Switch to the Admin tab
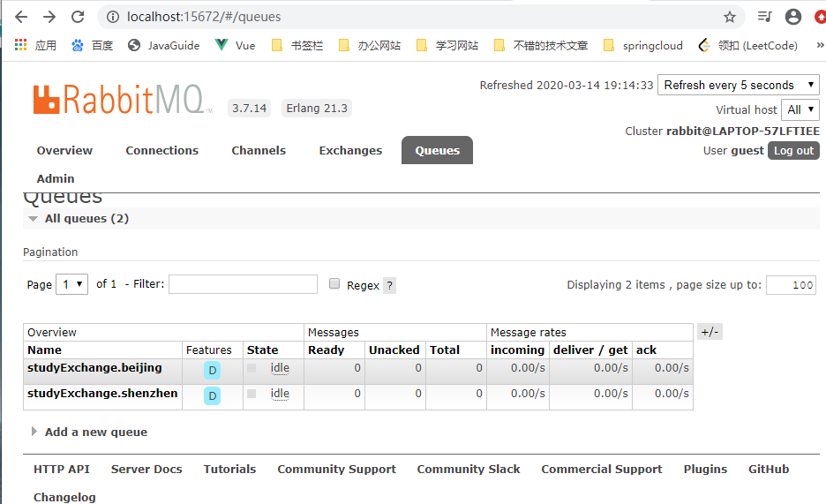This screenshot has width=826, height=504. point(56,179)
